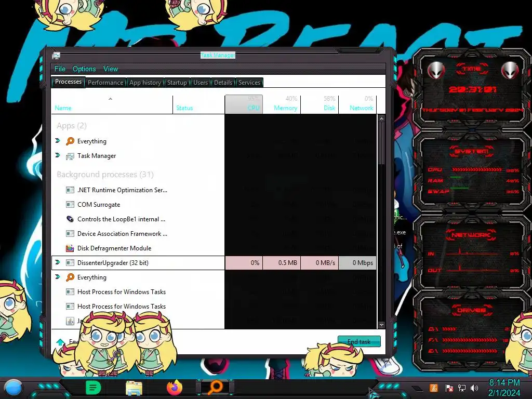Image resolution: width=532 pixels, height=399 pixels.
Task: Click the process list scrollbar thumb
Action: click(381, 143)
